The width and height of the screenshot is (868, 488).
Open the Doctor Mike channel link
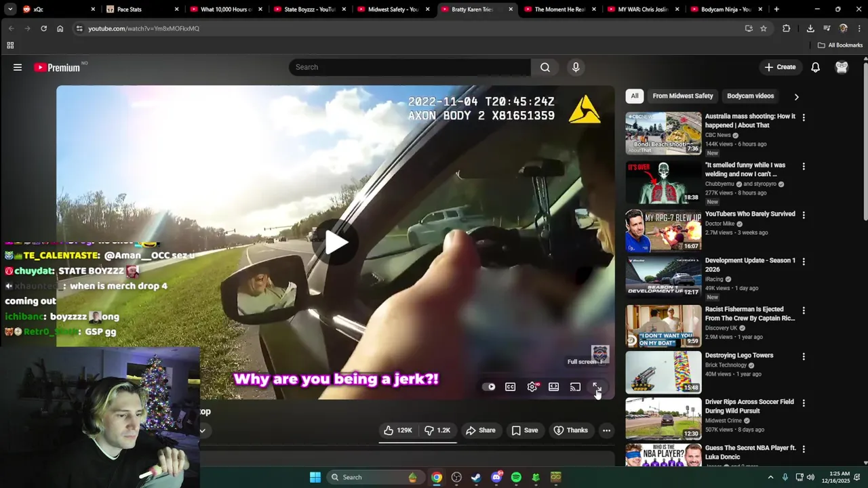pyautogui.click(x=719, y=224)
